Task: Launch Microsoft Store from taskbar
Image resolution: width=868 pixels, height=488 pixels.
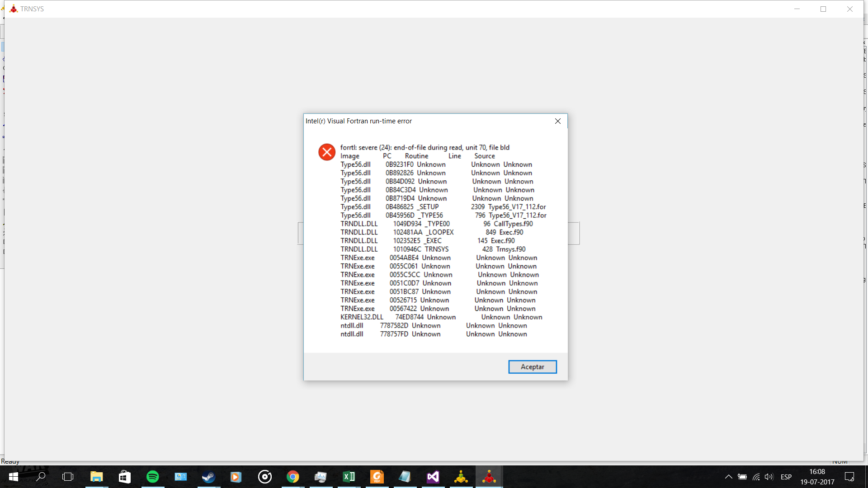Action: [124, 477]
